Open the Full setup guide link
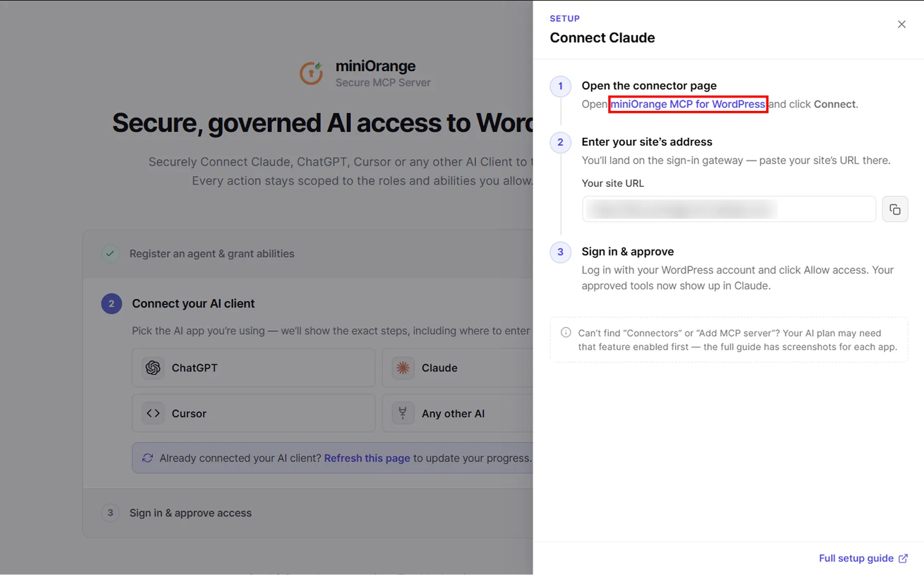Image resolution: width=924 pixels, height=575 pixels. [863, 558]
